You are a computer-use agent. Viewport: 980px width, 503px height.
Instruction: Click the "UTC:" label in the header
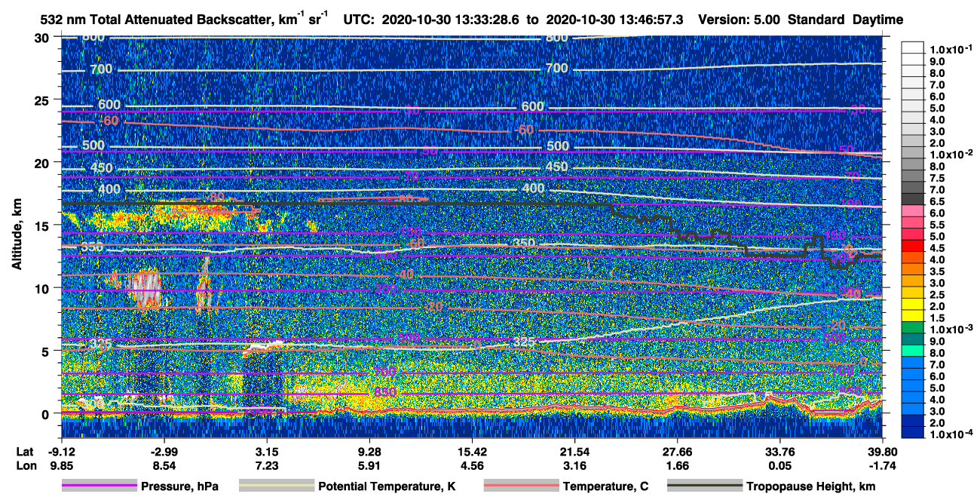pos(357,20)
